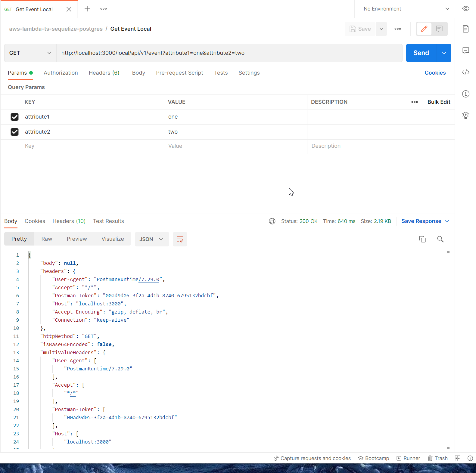Open tab options ellipsis next to plus
This screenshot has width=476, height=473.
(104, 9)
